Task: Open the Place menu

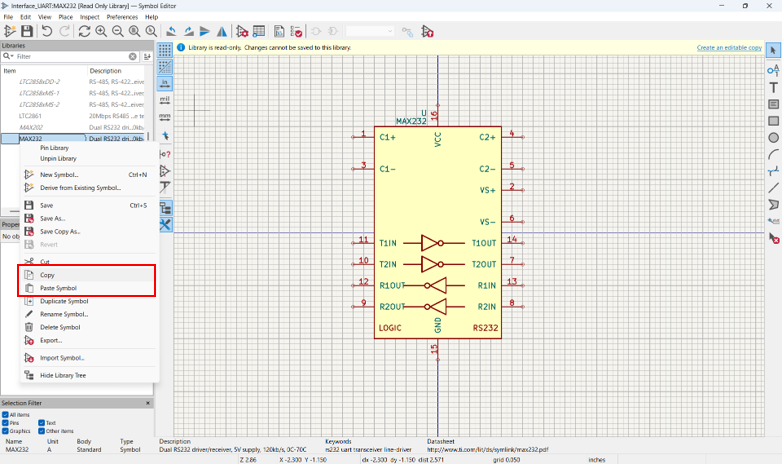Action: click(x=65, y=17)
